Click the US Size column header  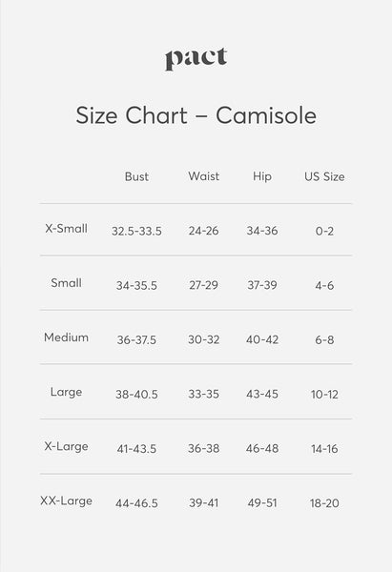click(324, 176)
